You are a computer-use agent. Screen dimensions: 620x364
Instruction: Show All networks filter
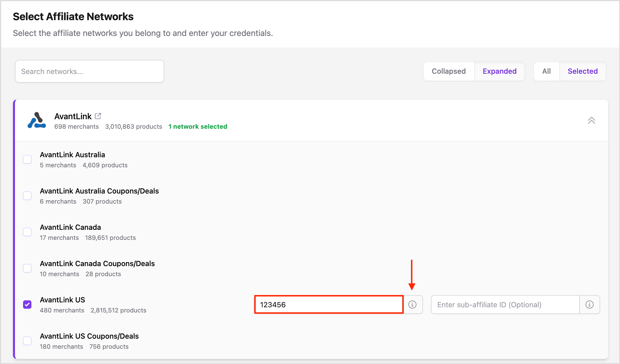pos(546,71)
